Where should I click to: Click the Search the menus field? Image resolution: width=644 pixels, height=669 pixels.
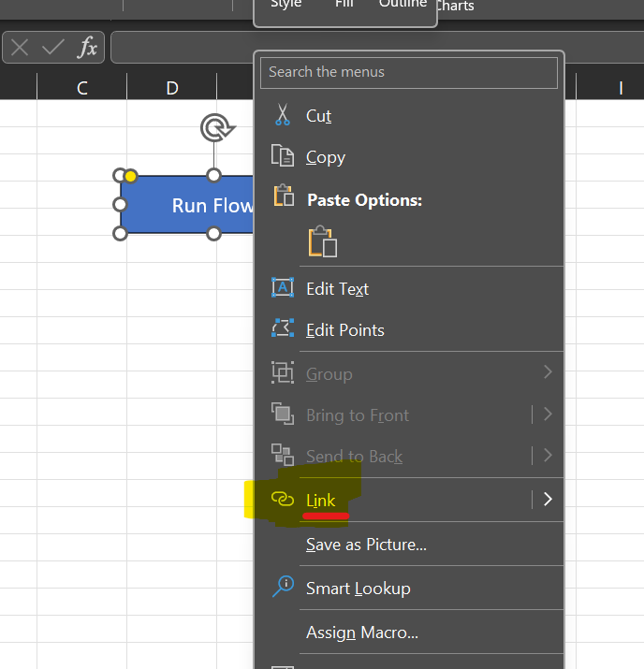408,72
